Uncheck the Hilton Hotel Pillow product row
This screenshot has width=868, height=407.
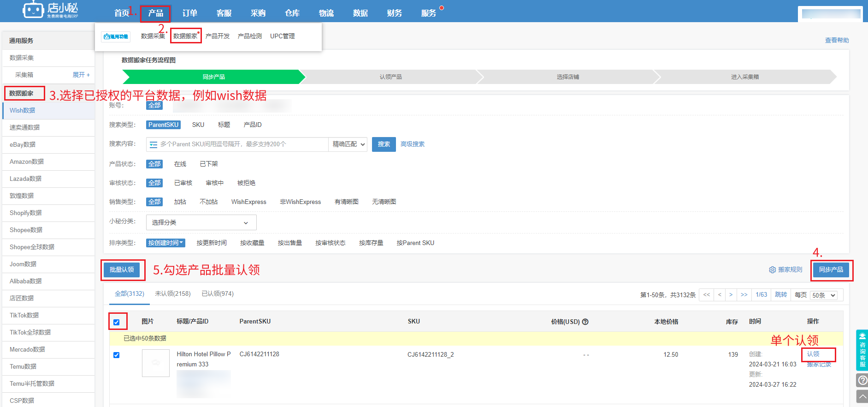(117, 355)
